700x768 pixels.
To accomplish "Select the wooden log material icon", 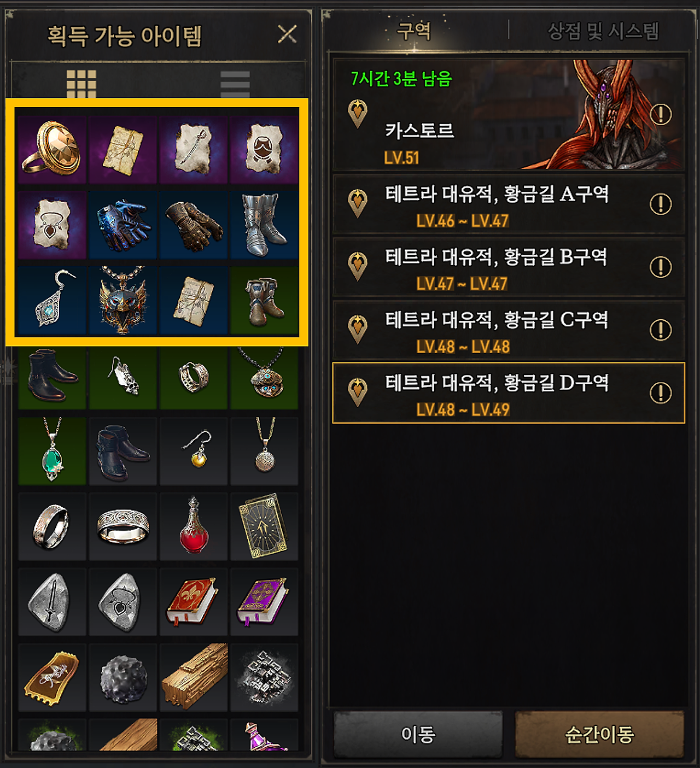I will pos(194,677).
